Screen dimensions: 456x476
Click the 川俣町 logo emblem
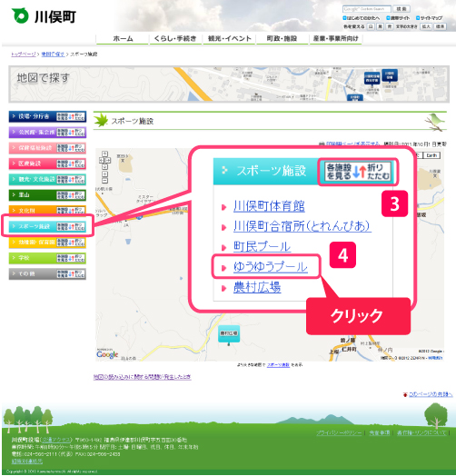(20, 15)
